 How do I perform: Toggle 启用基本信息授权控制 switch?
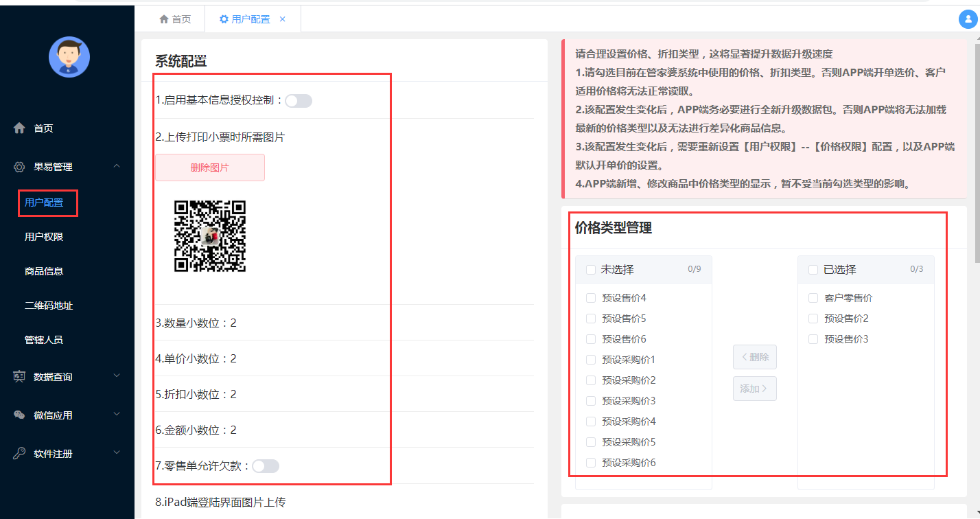point(299,101)
